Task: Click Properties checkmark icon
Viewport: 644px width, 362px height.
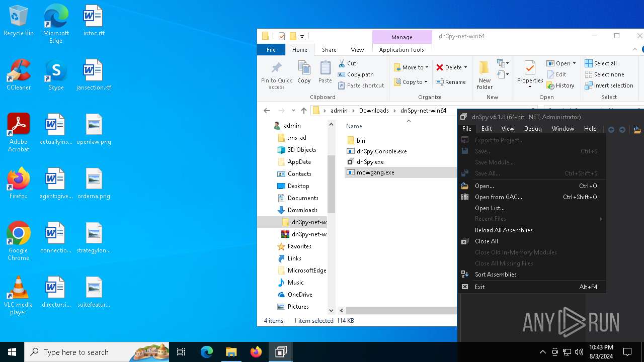Action: (x=530, y=68)
